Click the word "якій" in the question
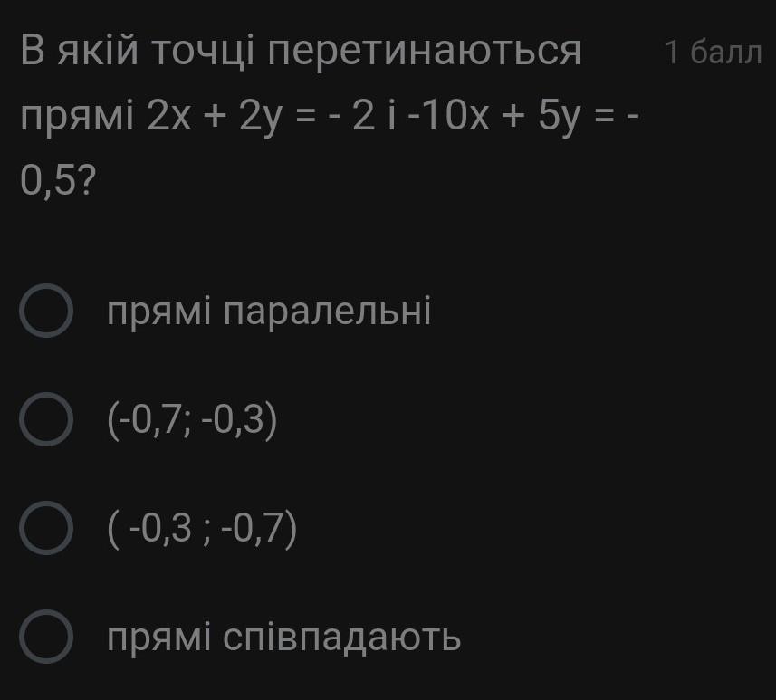 pos(98,50)
